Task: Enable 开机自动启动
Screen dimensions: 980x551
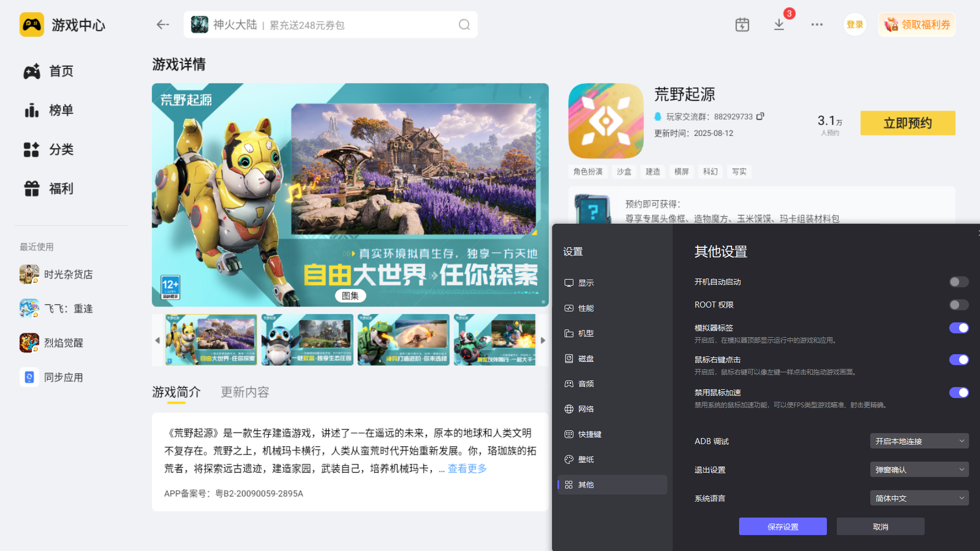Action: click(959, 282)
